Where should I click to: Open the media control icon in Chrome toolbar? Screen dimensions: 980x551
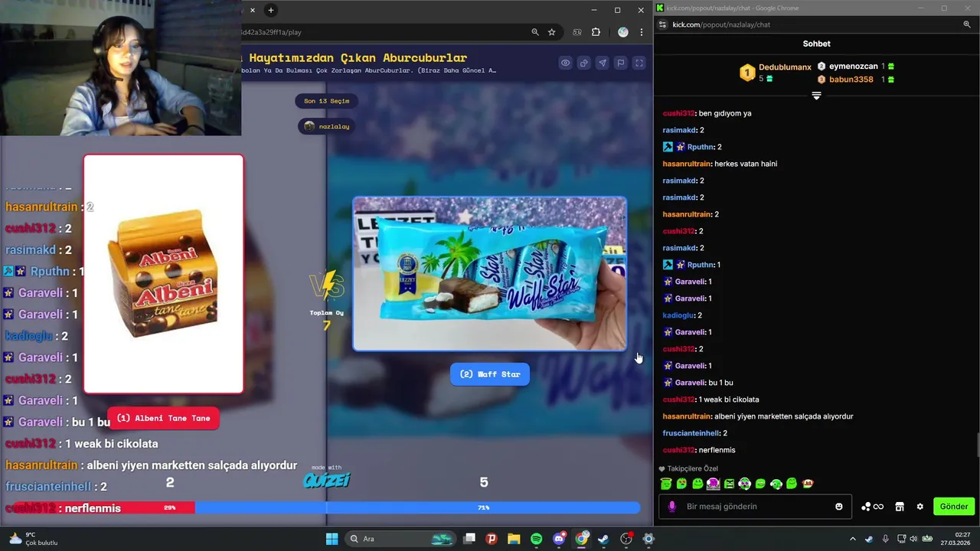point(577,32)
